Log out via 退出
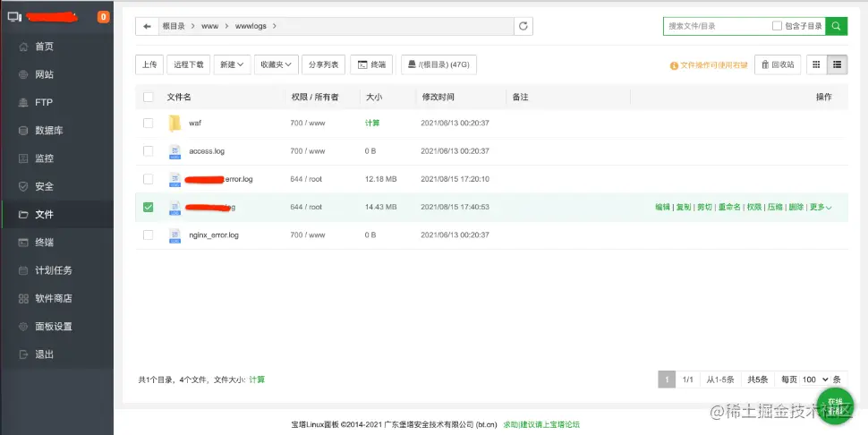 44,354
